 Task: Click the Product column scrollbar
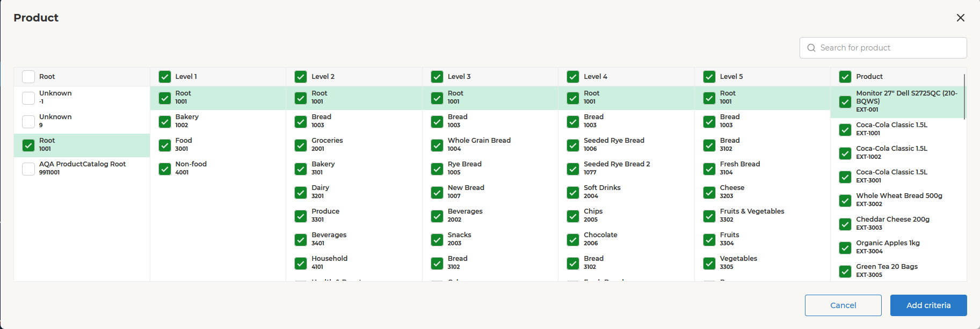(964, 97)
